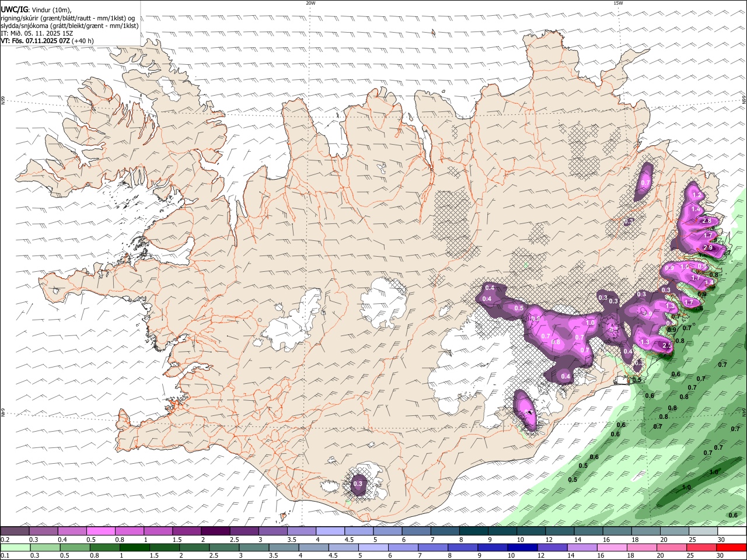Click the 1.2 snowfall value on east coast

click(x=696, y=195)
